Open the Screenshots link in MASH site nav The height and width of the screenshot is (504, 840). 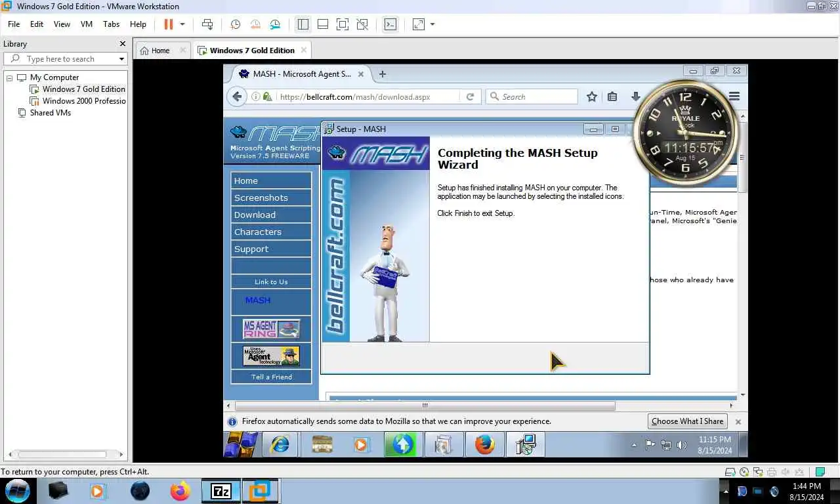click(271, 198)
